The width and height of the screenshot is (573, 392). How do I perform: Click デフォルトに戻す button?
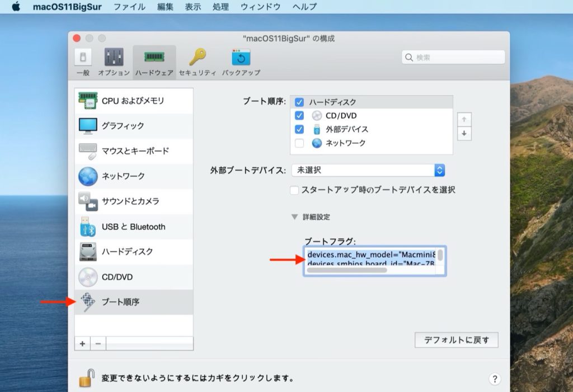pyautogui.click(x=457, y=340)
